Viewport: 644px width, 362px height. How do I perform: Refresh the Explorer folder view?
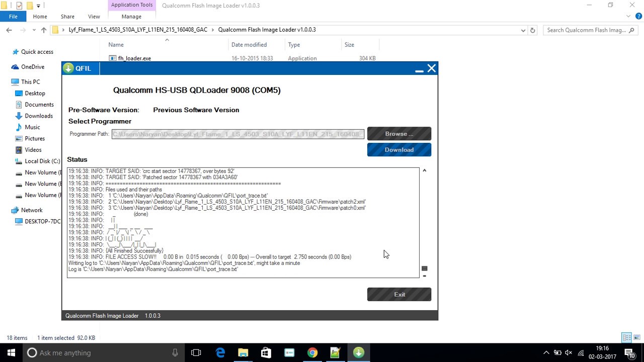point(533,30)
